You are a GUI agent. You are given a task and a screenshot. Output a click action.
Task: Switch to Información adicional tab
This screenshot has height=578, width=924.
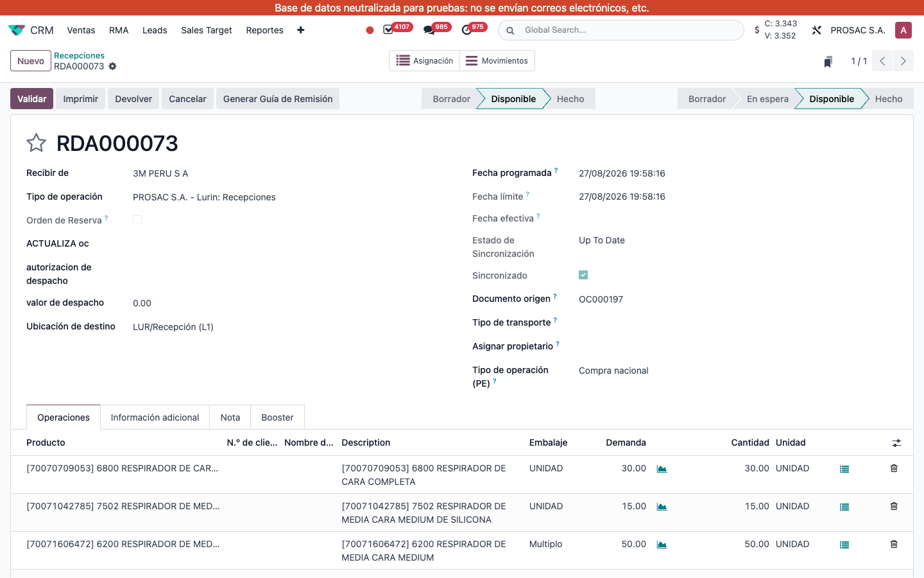pyautogui.click(x=155, y=417)
